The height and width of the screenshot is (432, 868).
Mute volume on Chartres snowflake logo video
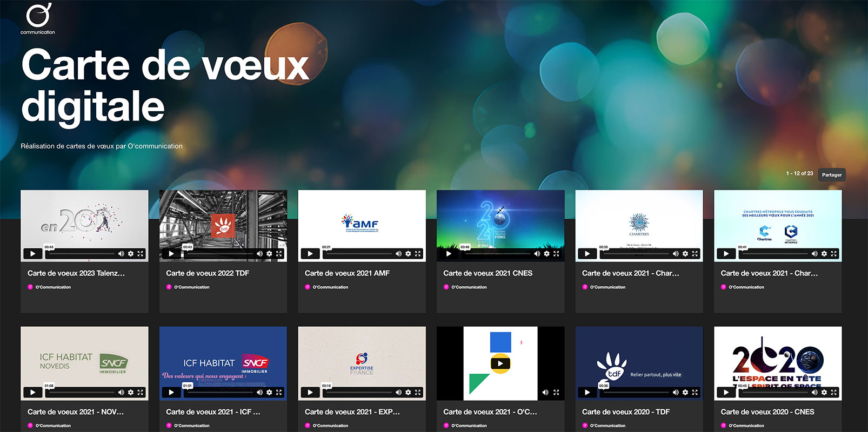[676, 254]
